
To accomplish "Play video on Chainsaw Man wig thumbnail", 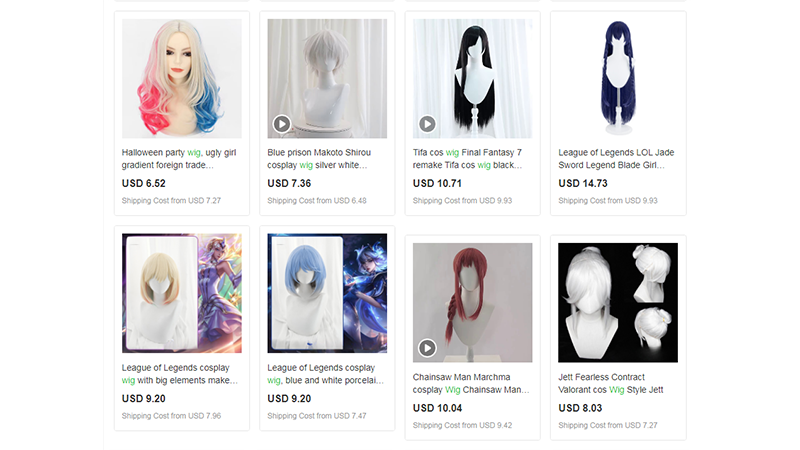I will click(x=427, y=348).
